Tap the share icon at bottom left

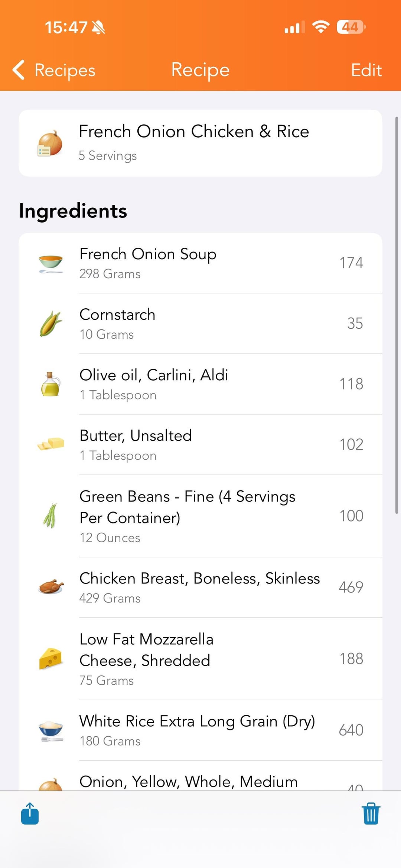tap(30, 813)
